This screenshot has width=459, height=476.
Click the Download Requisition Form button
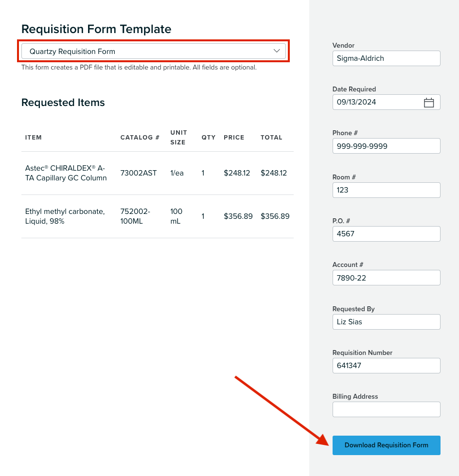point(386,445)
